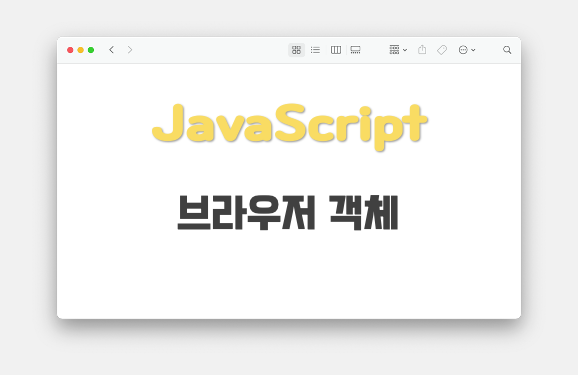Open the group-by options dropdown
The image size is (578, 375).
click(398, 50)
